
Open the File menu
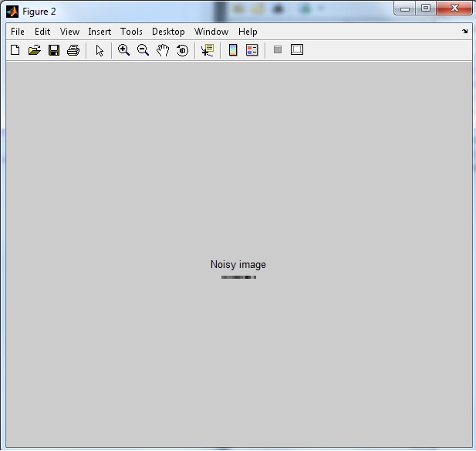(18, 32)
